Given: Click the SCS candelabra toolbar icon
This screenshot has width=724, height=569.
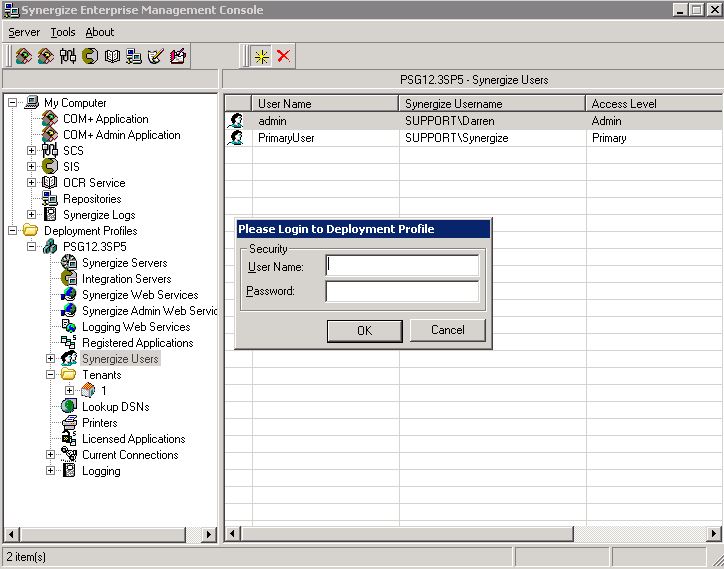Looking at the screenshot, I should coord(67,56).
